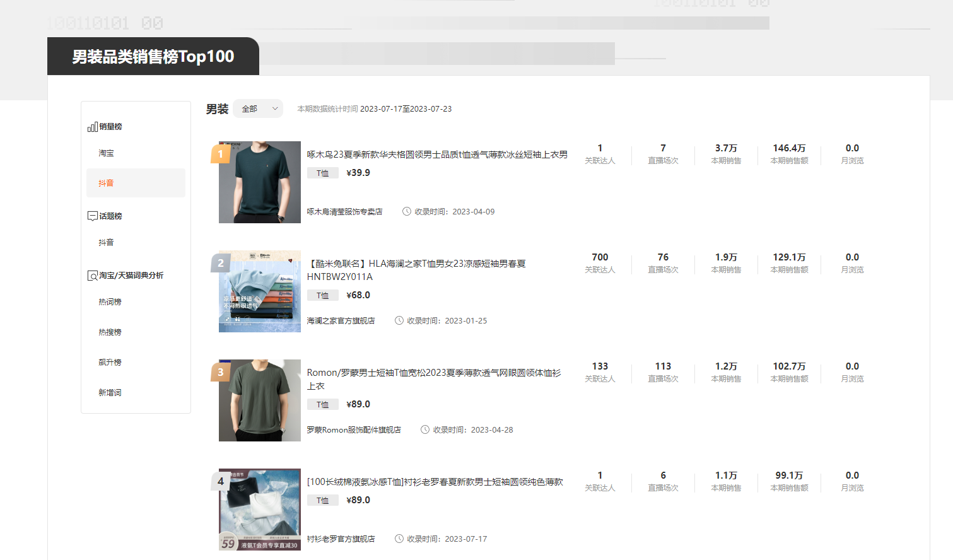Click 直播场次 value 113
Viewport: 953px width, 560px height.
pyautogui.click(x=663, y=366)
